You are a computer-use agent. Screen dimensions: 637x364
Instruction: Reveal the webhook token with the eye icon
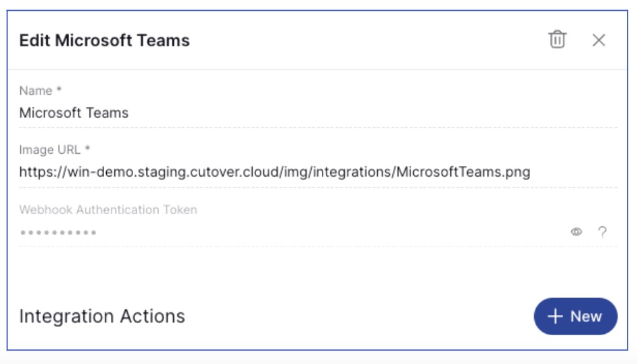(576, 232)
